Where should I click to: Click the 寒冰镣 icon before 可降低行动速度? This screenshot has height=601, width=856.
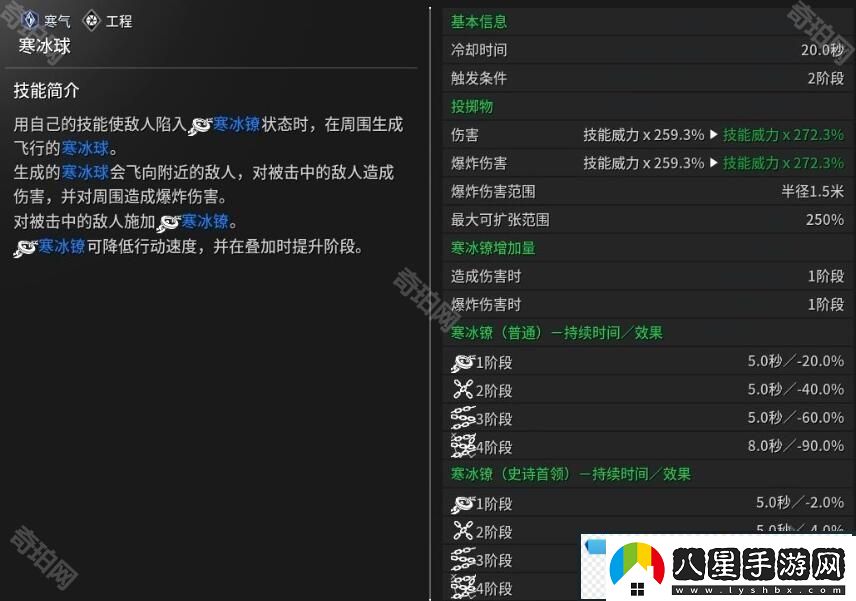25,248
